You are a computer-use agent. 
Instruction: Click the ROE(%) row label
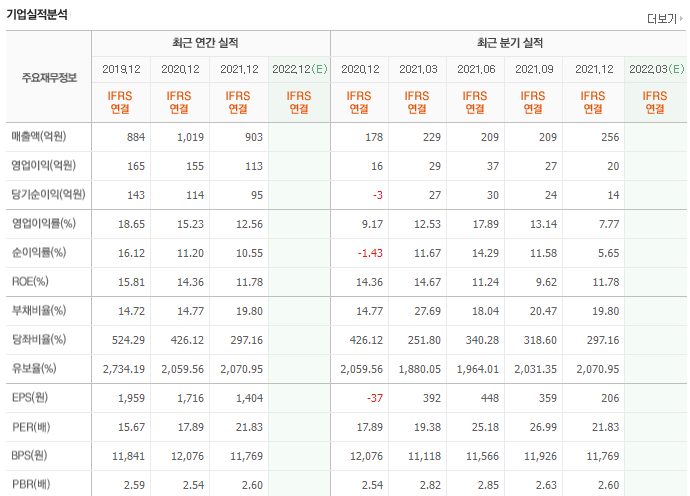[x=30, y=282]
